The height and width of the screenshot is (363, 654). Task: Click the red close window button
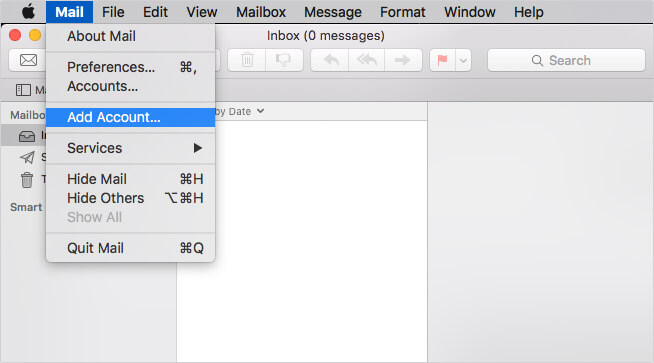point(15,35)
